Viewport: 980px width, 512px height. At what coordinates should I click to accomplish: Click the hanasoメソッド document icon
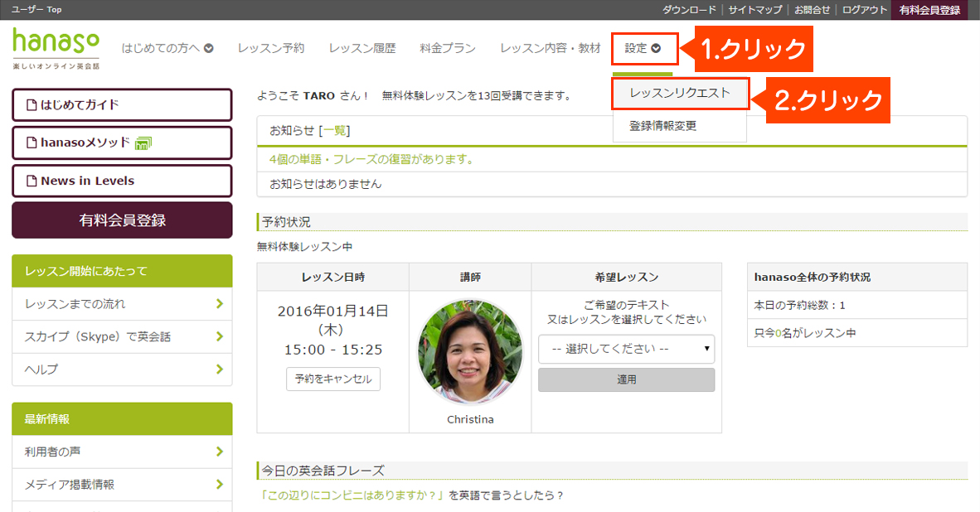[x=32, y=143]
